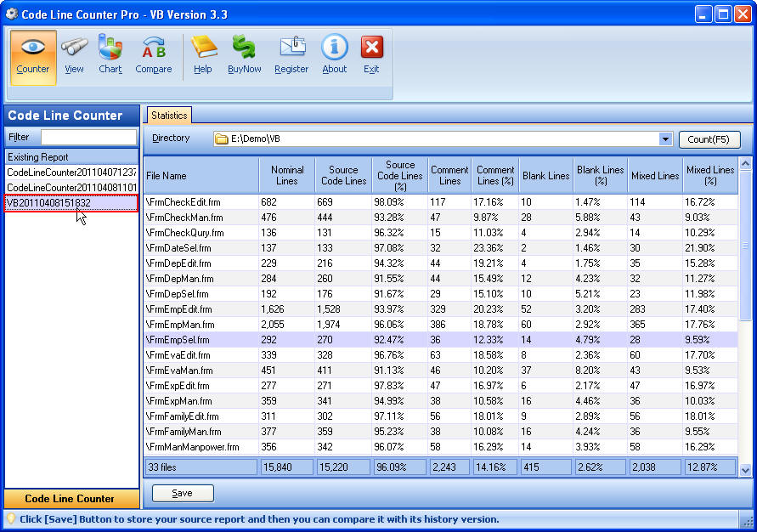Image resolution: width=757 pixels, height=532 pixels.
Task: Select the \FrmExpMan.frm file
Action: [x=441, y=401]
